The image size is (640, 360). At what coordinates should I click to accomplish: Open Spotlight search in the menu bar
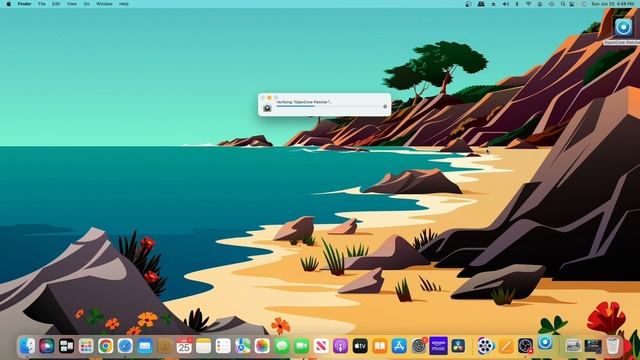point(562,4)
